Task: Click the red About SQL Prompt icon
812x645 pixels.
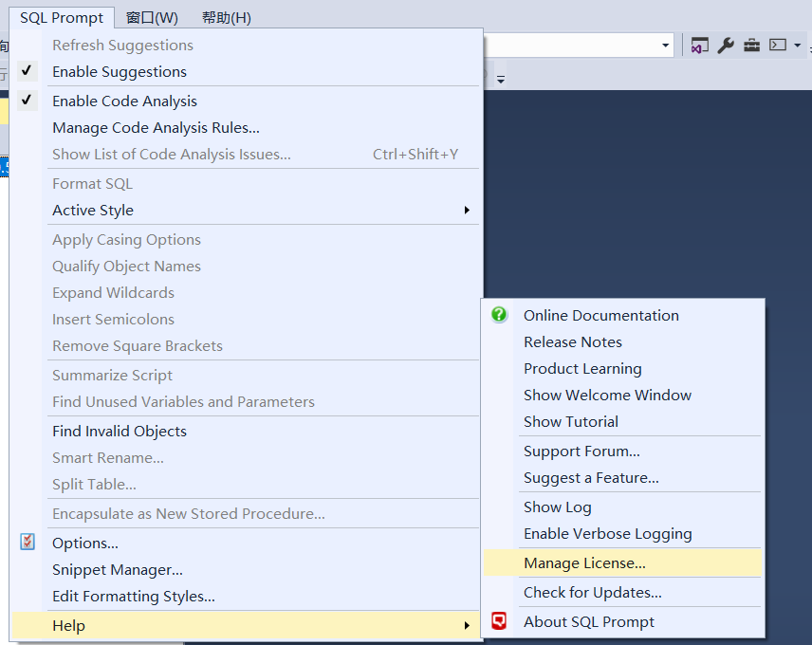Action: coord(499,621)
